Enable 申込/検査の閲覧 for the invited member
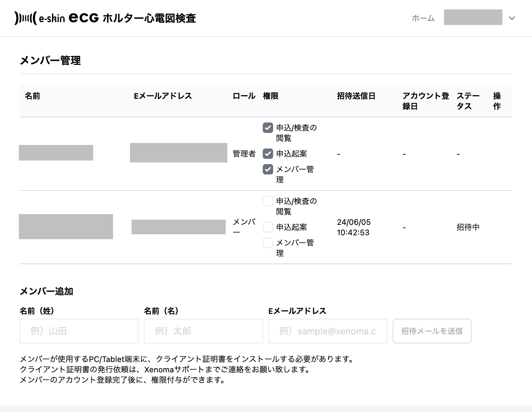This screenshot has height=412, width=532. (x=268, y=201)
